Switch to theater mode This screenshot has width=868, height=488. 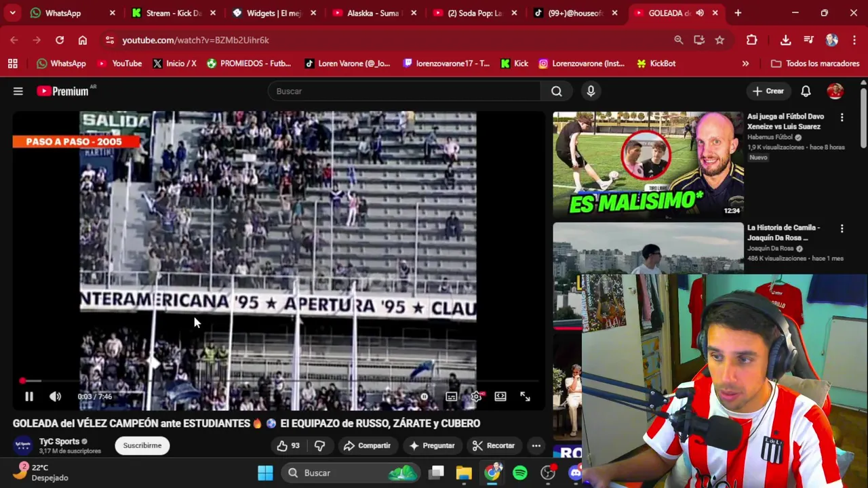click(x=500, y=397)
